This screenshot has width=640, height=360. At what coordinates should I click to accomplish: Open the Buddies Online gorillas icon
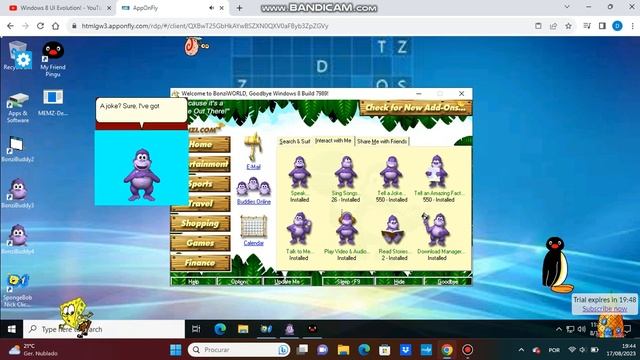[x=253, y=187]
